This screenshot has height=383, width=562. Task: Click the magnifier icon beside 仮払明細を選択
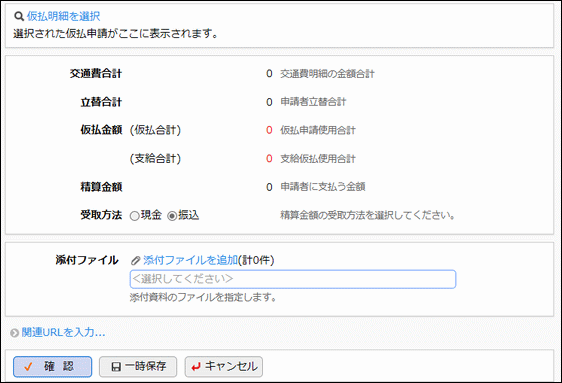(x=19, y=16)
